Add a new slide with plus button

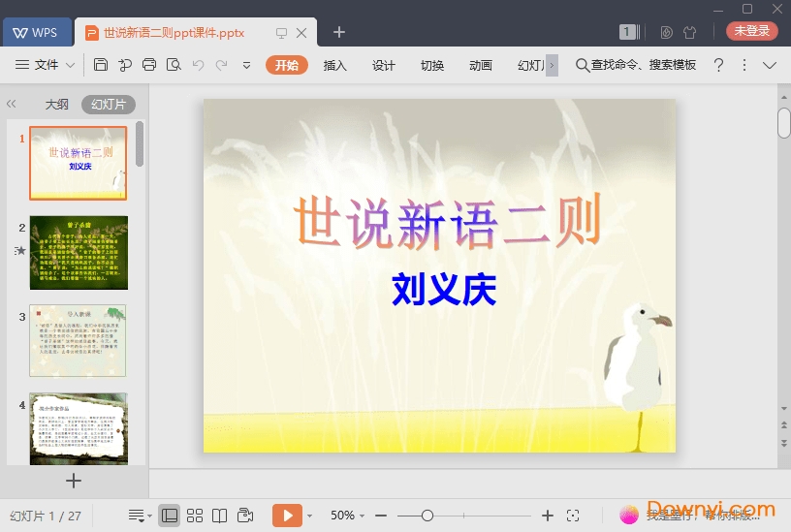click(74, 481)
